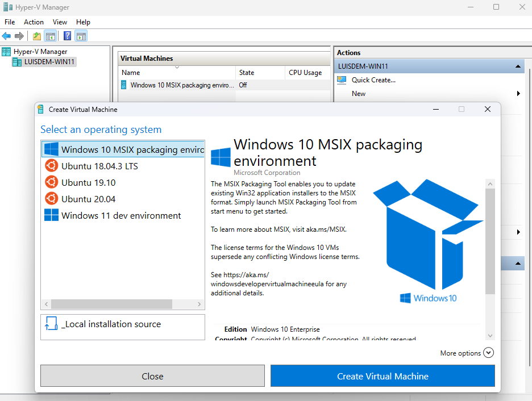
Task: Minimize the Create Virtual Machine dialog
Action: point(436,109)
